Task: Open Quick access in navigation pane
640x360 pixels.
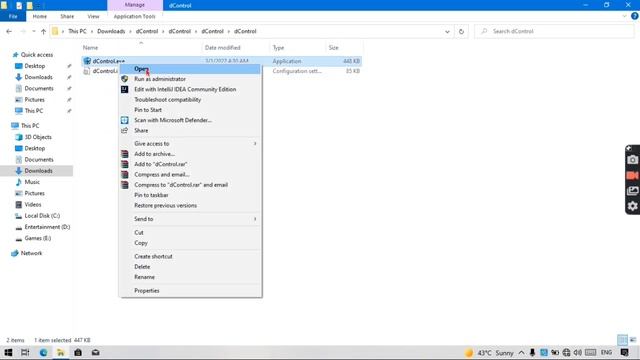Action: click(x=37, y=55)
